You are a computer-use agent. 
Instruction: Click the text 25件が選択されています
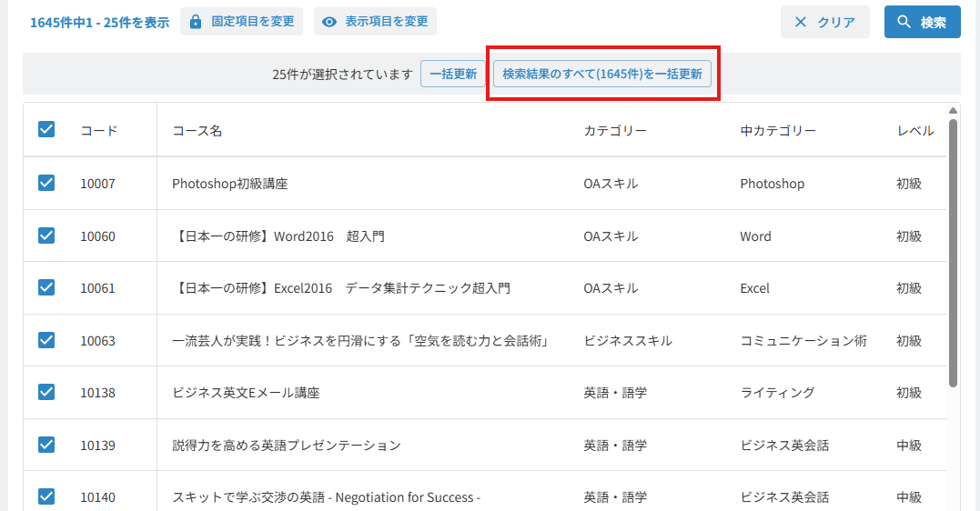click(342, 75)
